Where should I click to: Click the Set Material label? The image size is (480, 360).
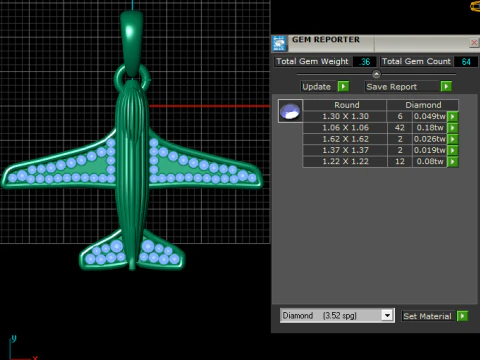(x=427, y=316)
